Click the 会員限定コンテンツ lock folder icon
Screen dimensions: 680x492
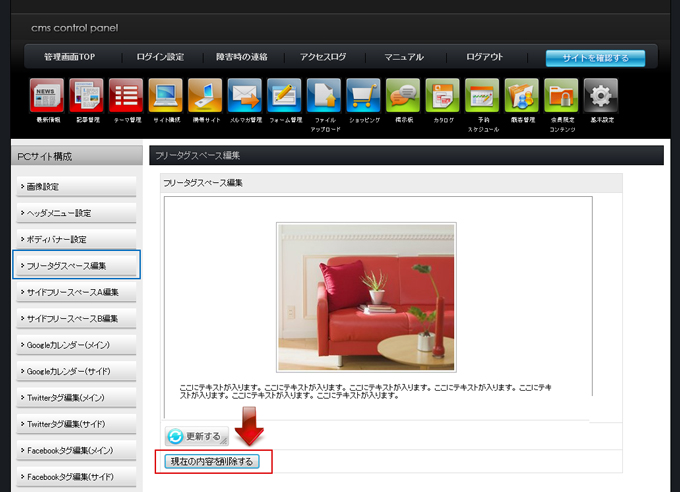point(561,96)
